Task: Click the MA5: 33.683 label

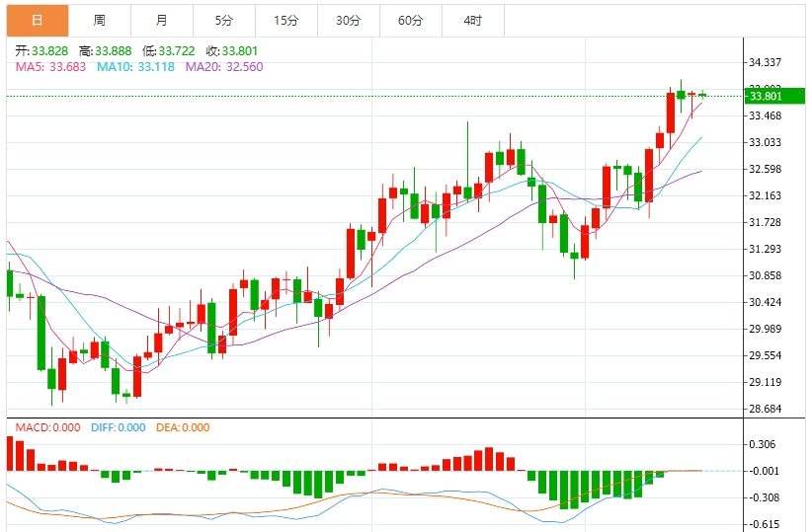Action: tap(50, 67)
